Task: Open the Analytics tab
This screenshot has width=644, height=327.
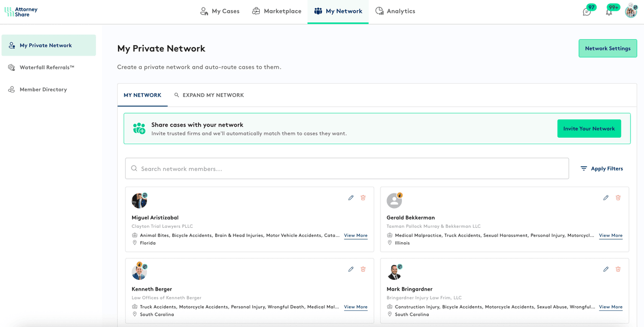Action: 395,11
